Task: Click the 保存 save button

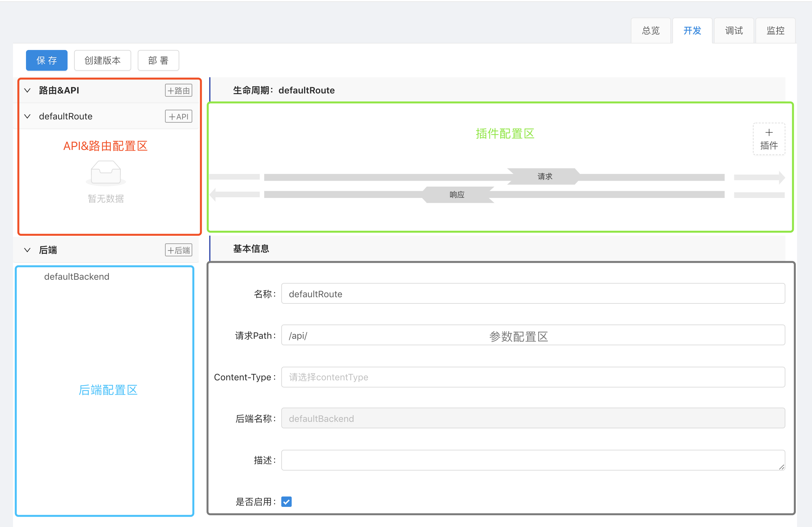Action: [x=47, y=60]
